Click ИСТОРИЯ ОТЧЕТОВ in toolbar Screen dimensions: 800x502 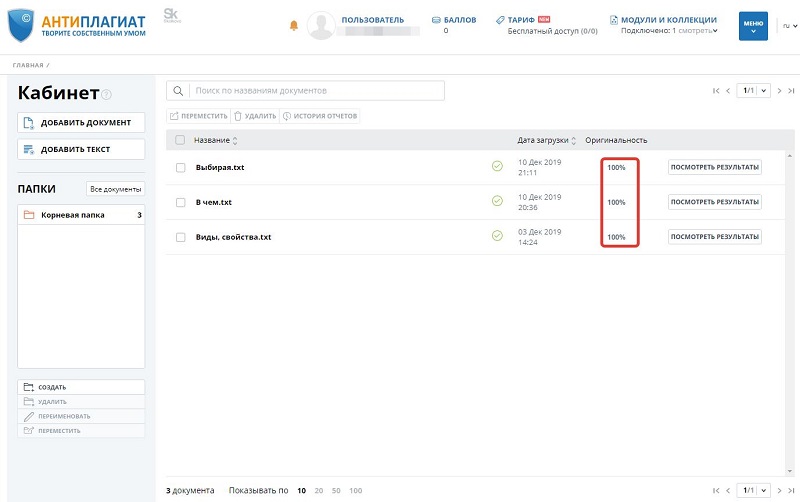(x=320, y=116)
